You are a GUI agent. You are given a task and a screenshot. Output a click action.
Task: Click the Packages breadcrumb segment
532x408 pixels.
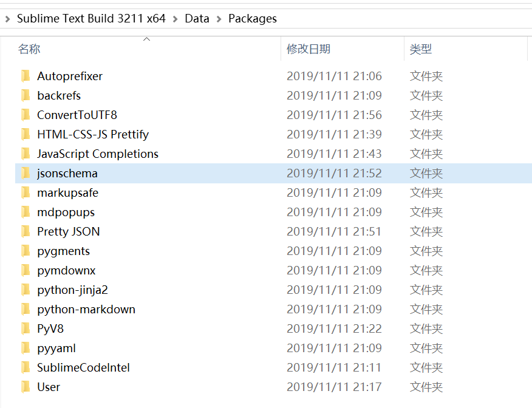coord(253,19)
